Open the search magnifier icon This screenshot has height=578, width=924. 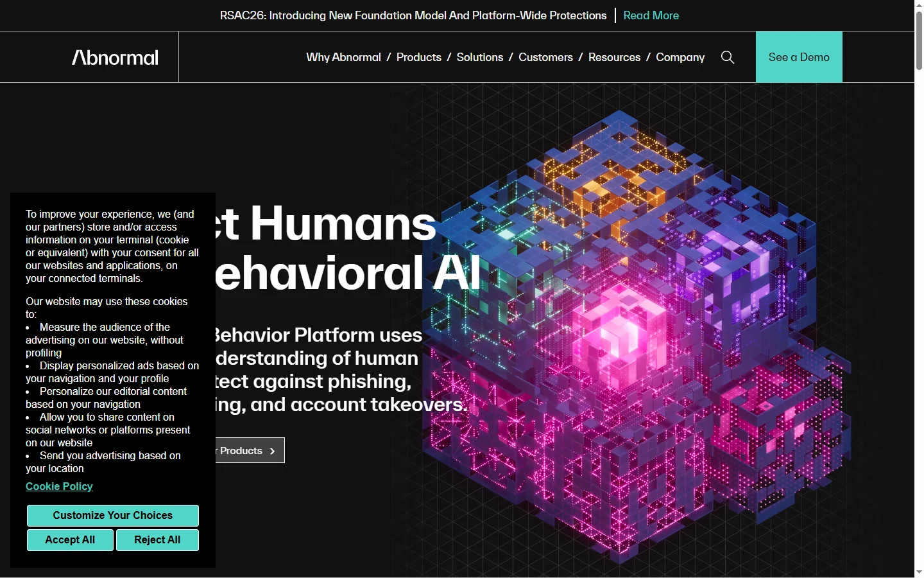pos(727,57)
